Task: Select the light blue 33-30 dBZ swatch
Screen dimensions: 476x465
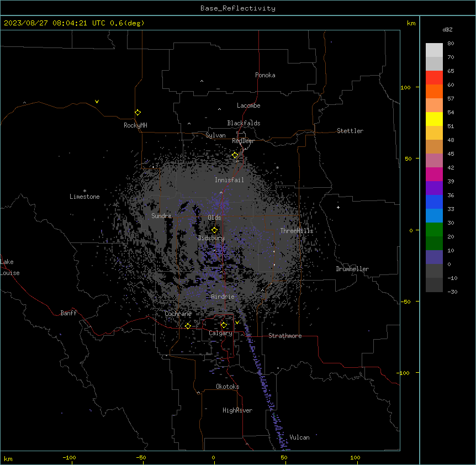Action: point(434,216)
